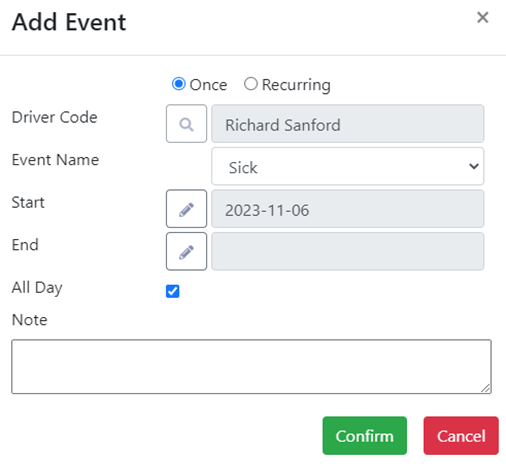This screenshot has width=506, height=464.
Task: Click the All Day label text
Action: point(37,288)
